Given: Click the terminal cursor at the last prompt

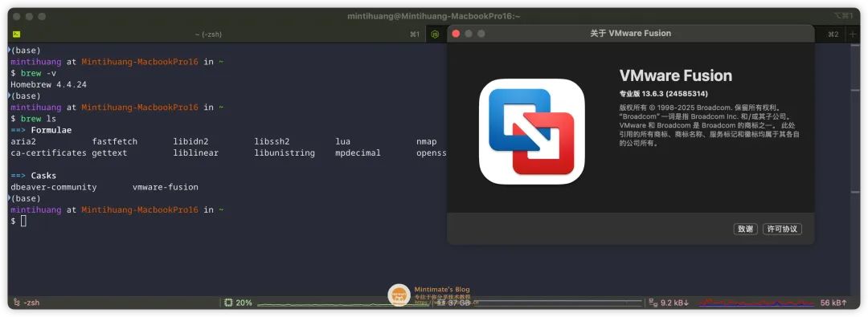Looking at the screenshot, I should (x=23, y=221).
